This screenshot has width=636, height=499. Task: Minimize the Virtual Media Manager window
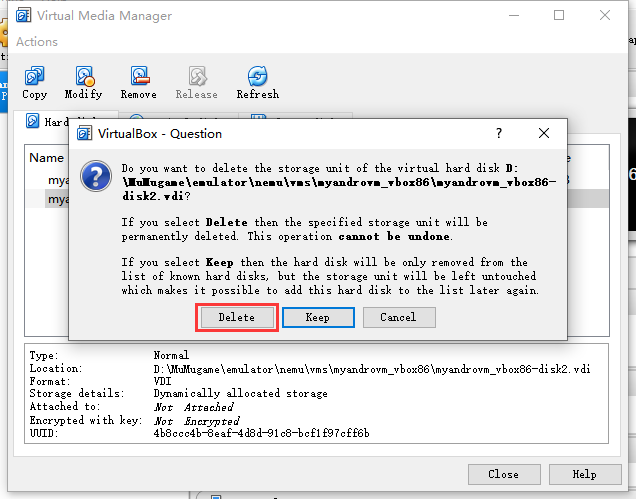[514, 15]
